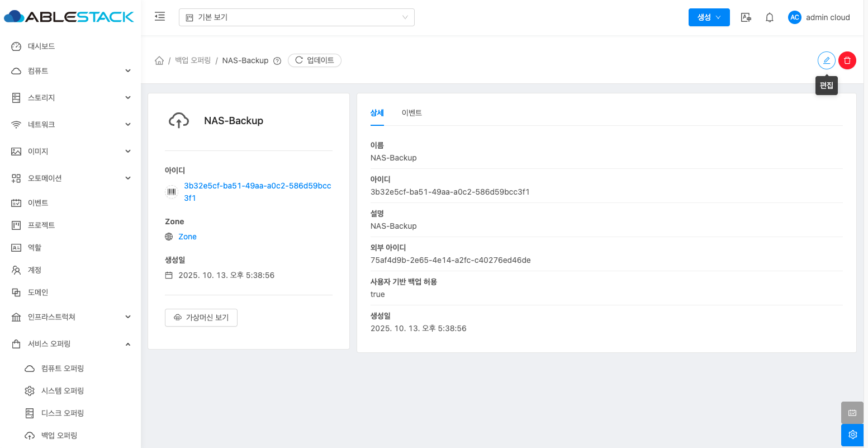Click the admin cloud user avatar

(794, 17)
